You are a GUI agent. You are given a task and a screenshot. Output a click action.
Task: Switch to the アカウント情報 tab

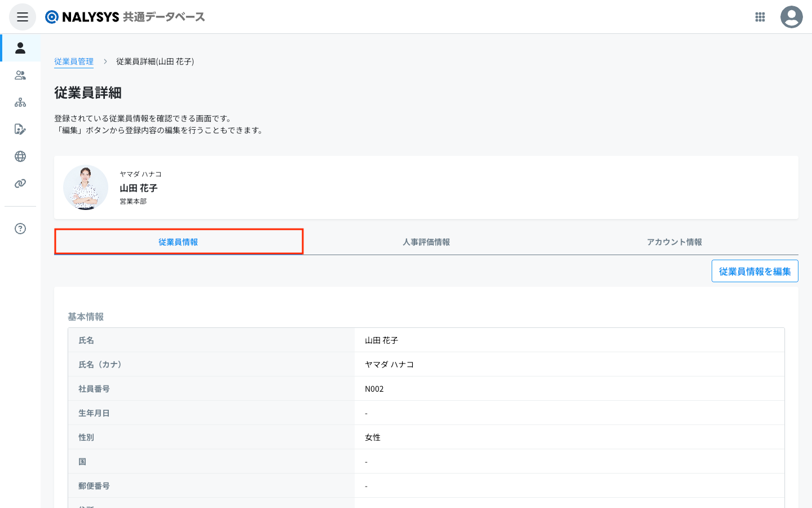point(674,242)
